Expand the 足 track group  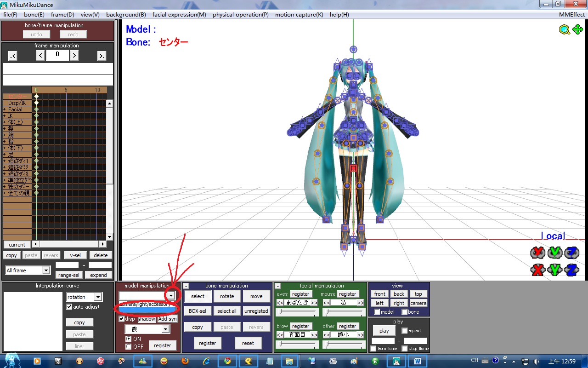pyautogui.click(x=5, y=155)
